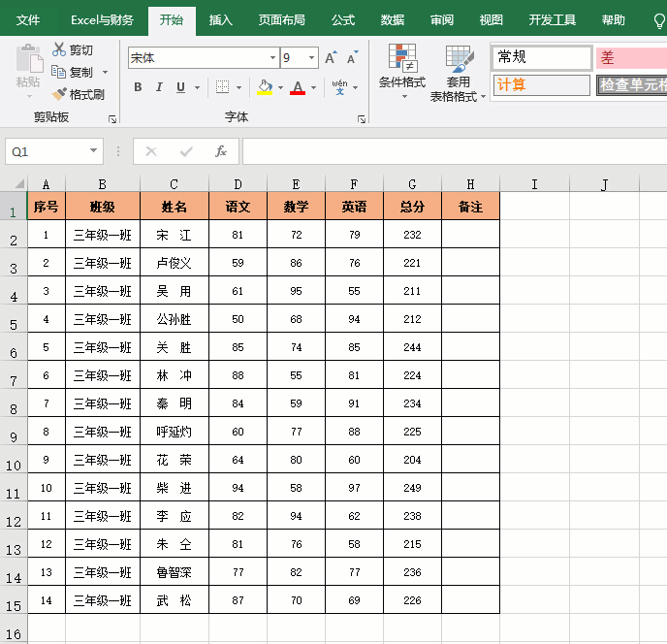
Task: Switch to the Excel与财务 tab
Action: point(102,20)
